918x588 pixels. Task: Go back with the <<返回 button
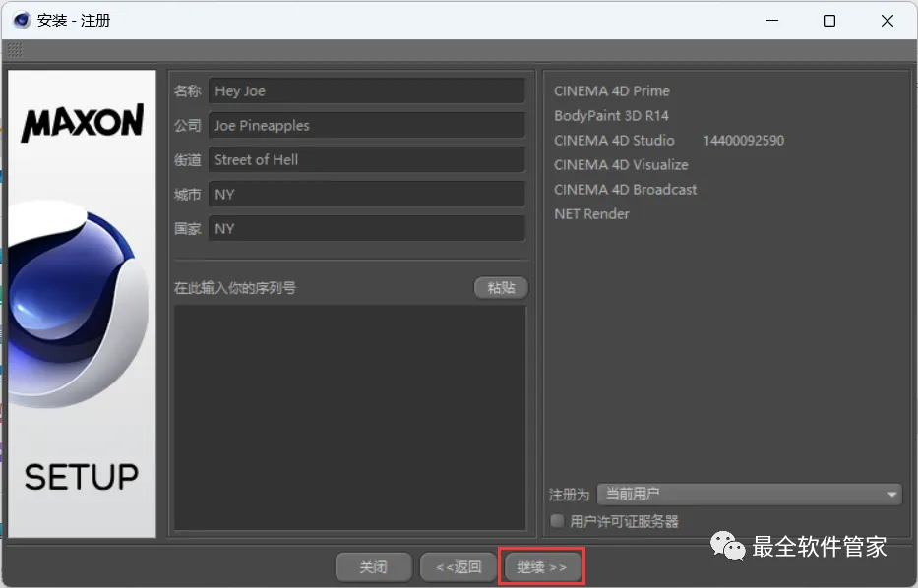[x=459, y=567]
